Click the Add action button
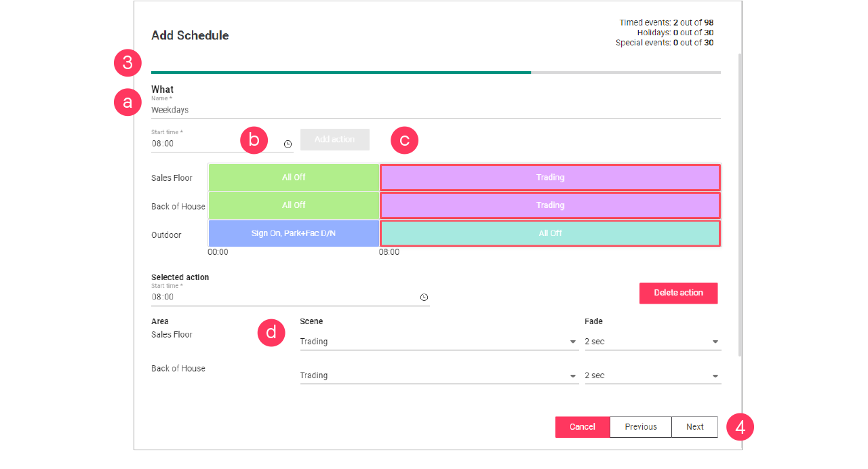Screen dimensions: 868x469 [x=334, y=139]
